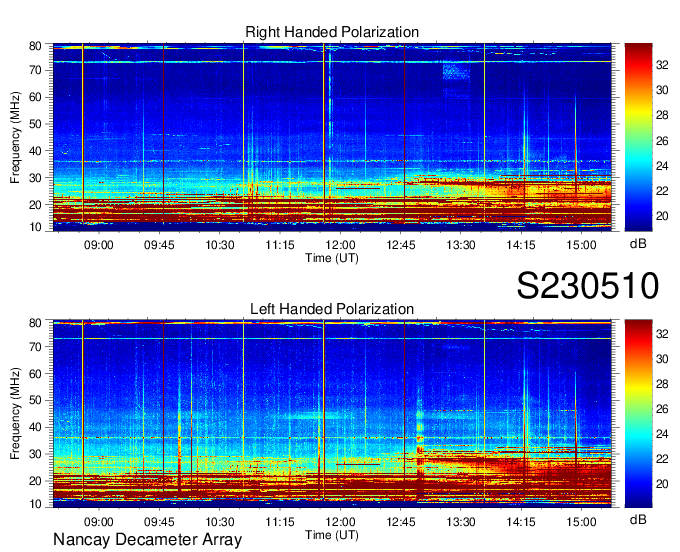Click Left Handed plot's 15:00 time tick
680x552 pixels.
pyautogui.click(x=582, y=522)
